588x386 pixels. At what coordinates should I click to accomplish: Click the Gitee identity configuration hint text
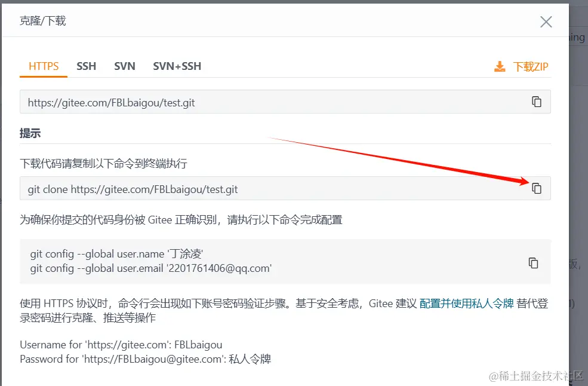tap(181, 220)
